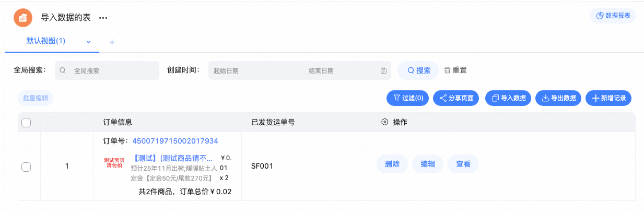The width and height of the screenshot is (644, 214).
Task: Click the calendar icon in date range
Action: (x=383, y=70)
